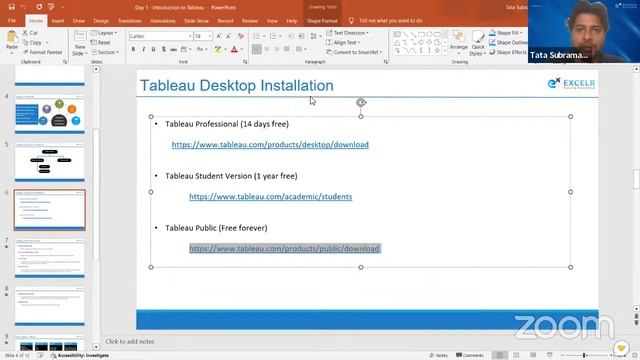Decrease list indent level
The image size is (640, 360).
[290, 36]
